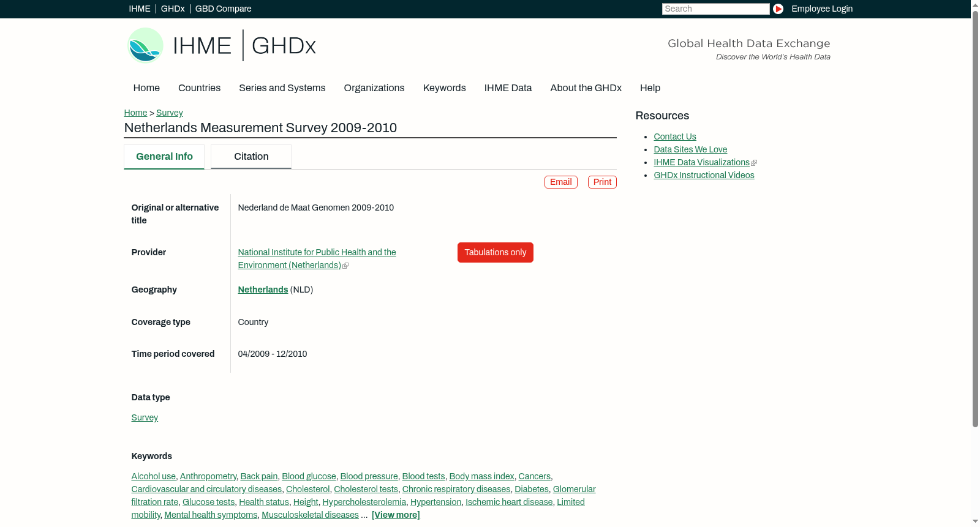
Task: Click the GHDx wordmark in the header
Action: pyautogui.click(x=284, y=46)
